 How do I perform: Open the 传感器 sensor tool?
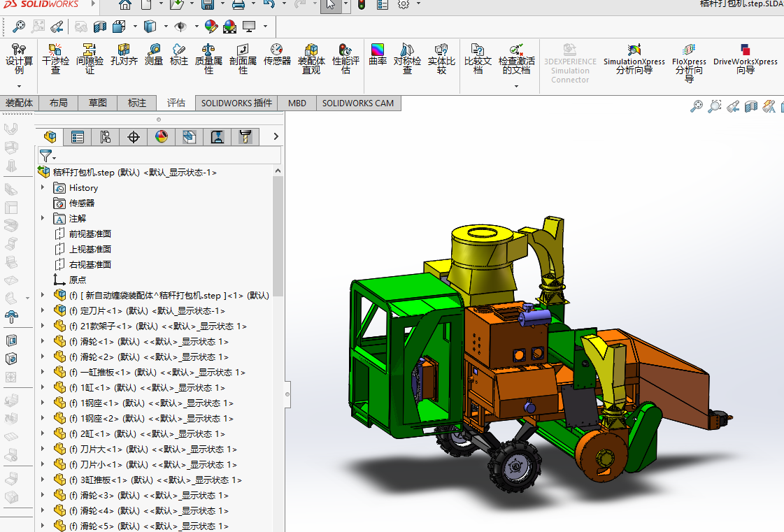click(x=277, y=55)
